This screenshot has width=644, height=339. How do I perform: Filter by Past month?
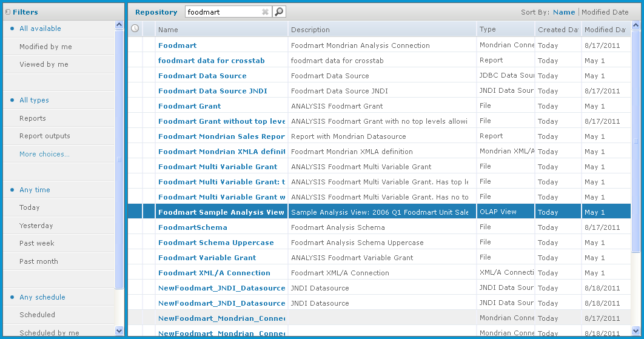click(x=39, y=261)
